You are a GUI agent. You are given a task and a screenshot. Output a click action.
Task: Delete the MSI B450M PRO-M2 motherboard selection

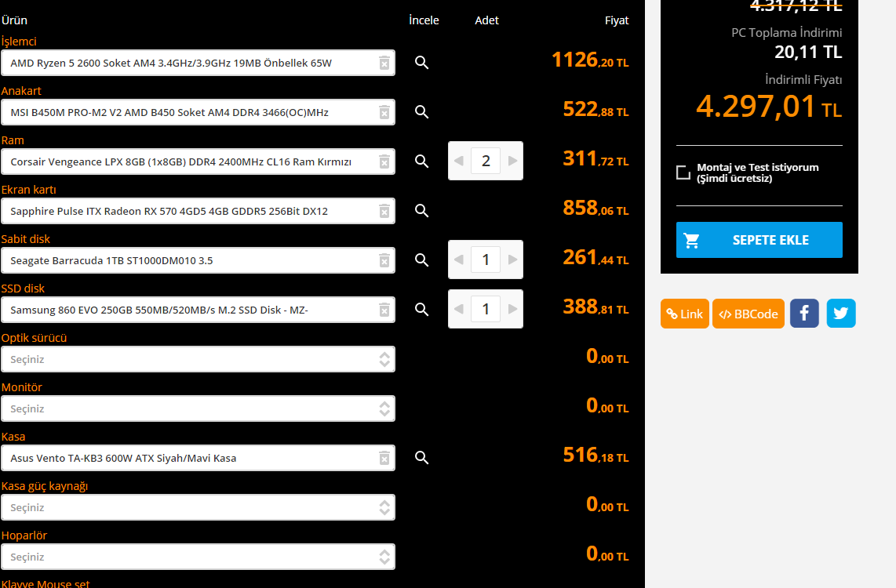(384, 112)
